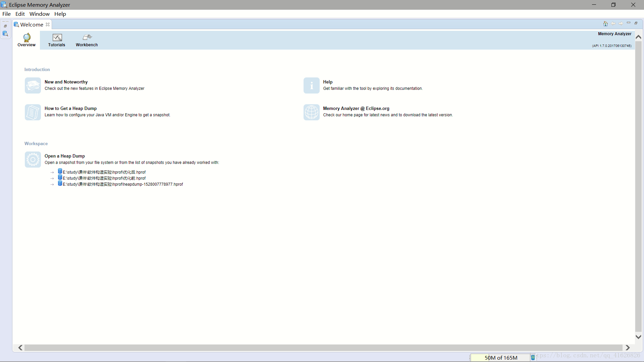This screenshot has width=644, height=362.
Task: Restore down the application window
Action: [613, 5]
